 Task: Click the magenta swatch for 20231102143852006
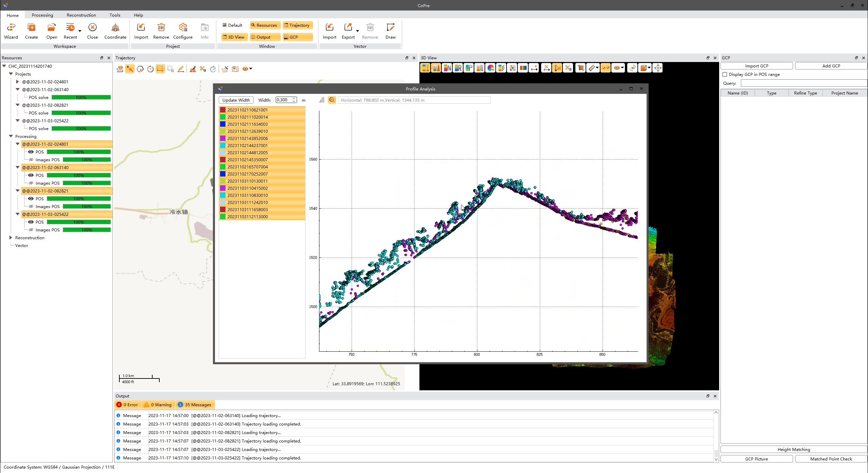coord(223,138)
